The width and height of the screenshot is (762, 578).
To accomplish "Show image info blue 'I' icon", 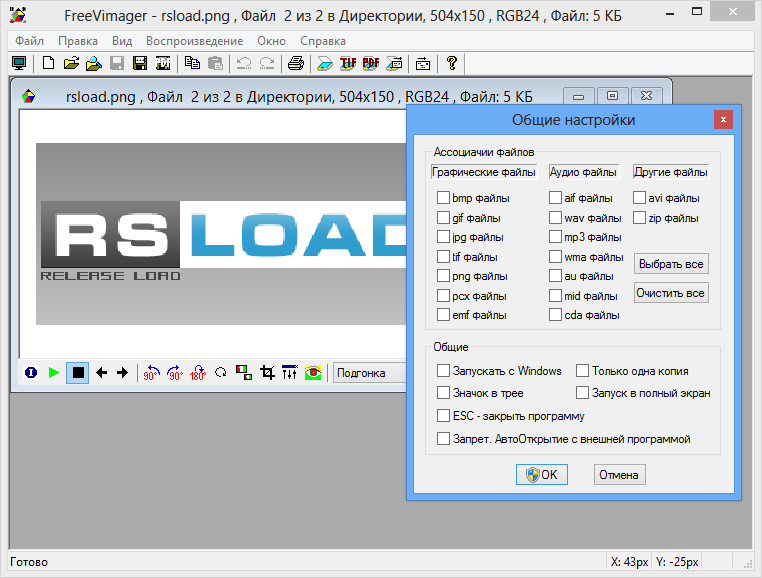I will click(x=31, y=373).
